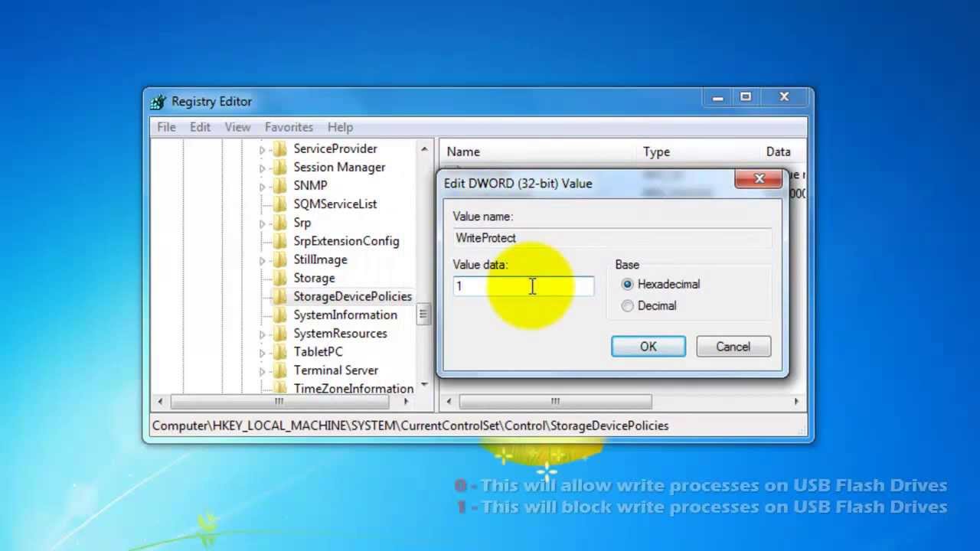
Task: Select the Storage tree entry
Action: tap(314, 278)
